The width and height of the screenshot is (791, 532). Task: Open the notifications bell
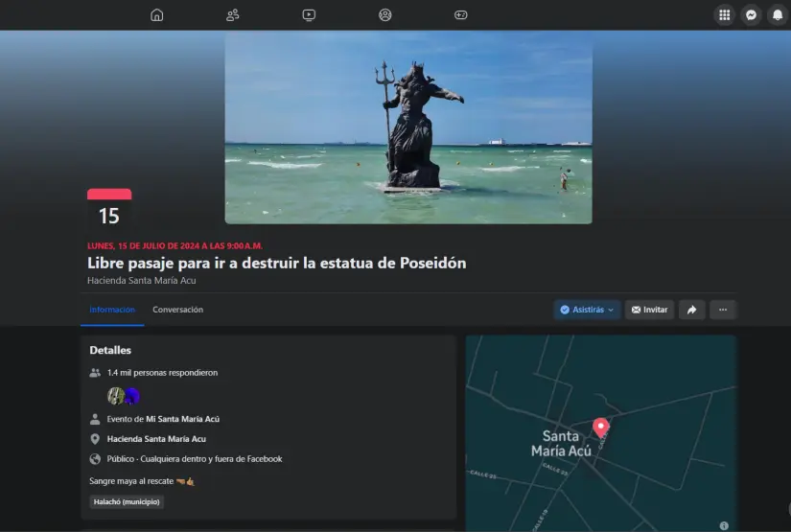[x=778, y=14]
